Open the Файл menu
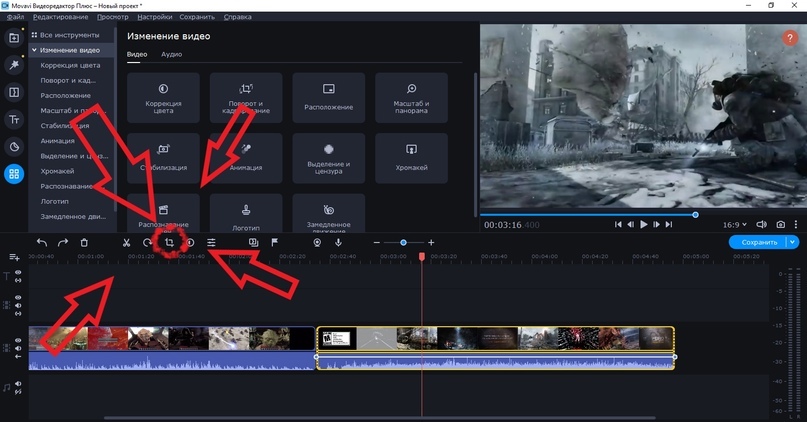807x422 pixels. click(15, 17)
